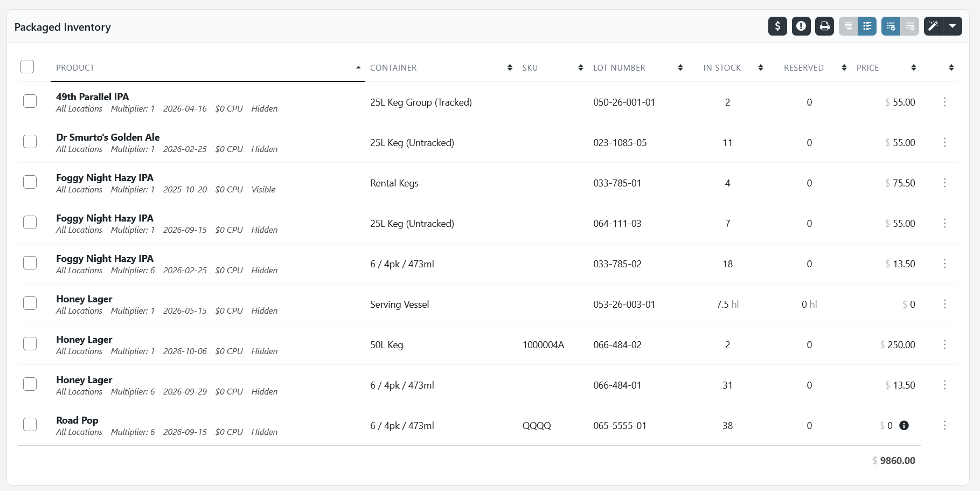
Task: Open row menu for lot 033-785-01
Action: point(944,183)
